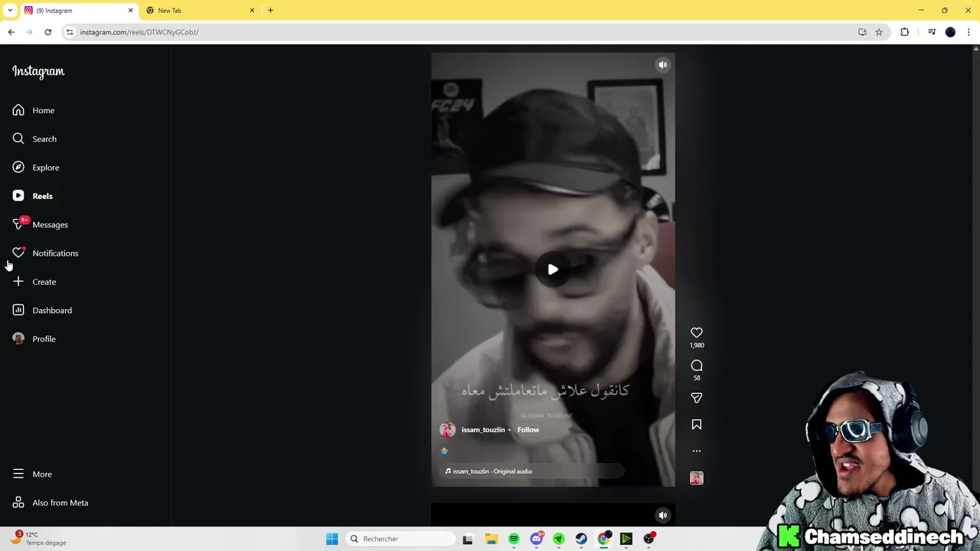
Task: Play the reel with center play button
Action: point(553,269)
